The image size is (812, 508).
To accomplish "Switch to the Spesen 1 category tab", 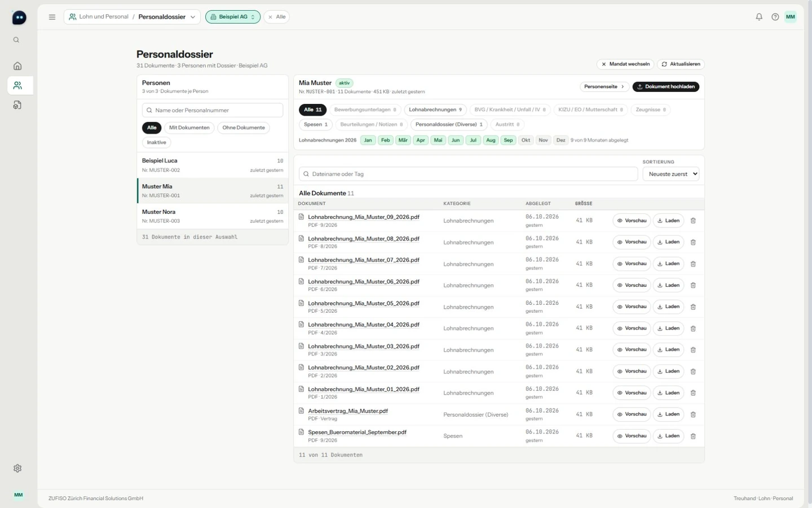I will pos(316,124).
